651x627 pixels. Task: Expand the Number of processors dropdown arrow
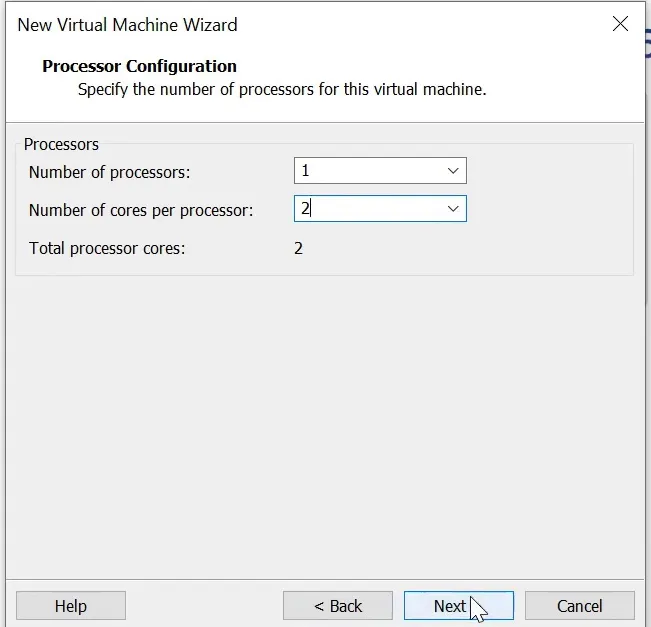pyautogui.click(x=453, y=171)
